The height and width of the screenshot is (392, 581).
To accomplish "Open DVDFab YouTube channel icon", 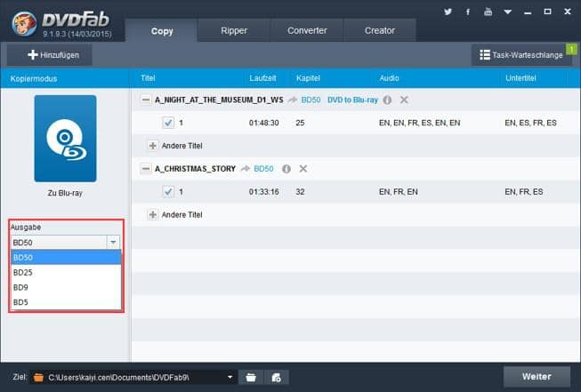I will coord(488,12).
